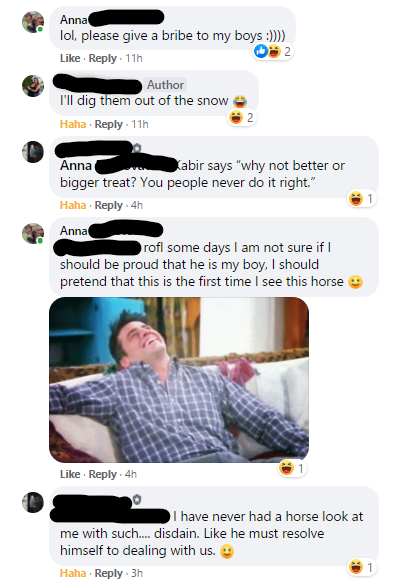Click the Author's avatar beside snow comment
408x585 pixels.
(33, 86)
